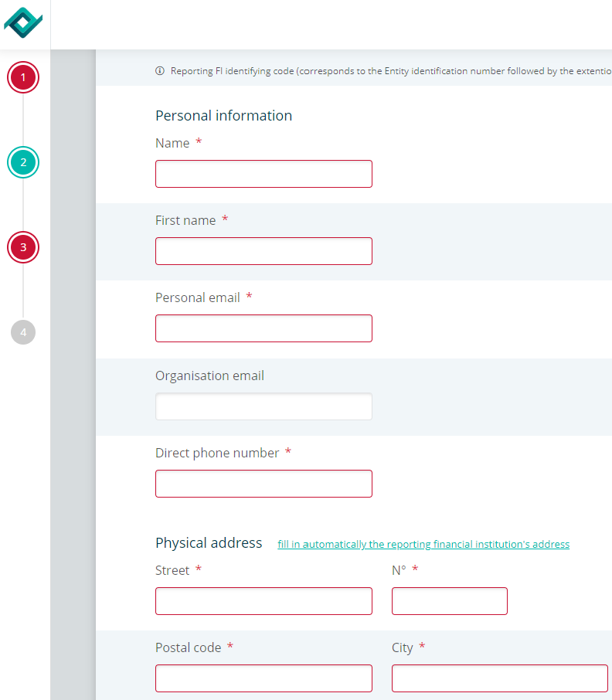Image resolution: width=612 pixels, height=700 pixels.
Task: Focus the Postal code input field
Action: 263,678
